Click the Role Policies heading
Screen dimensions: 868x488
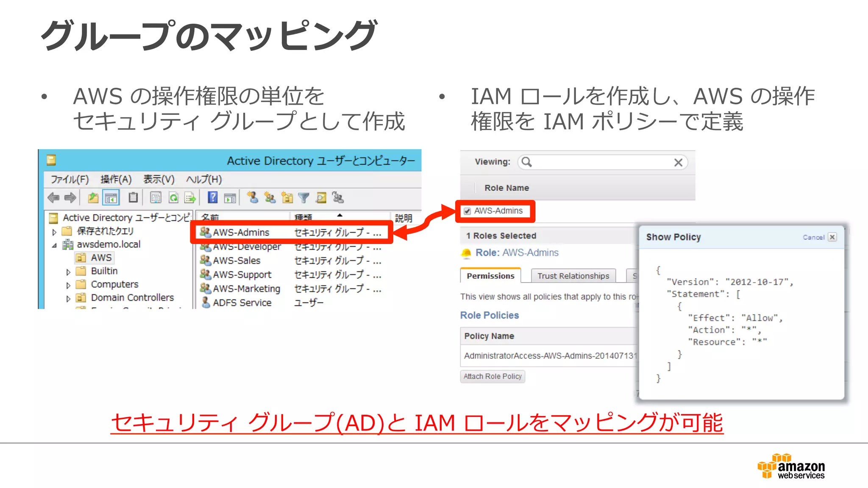click(x=490, y=315)
